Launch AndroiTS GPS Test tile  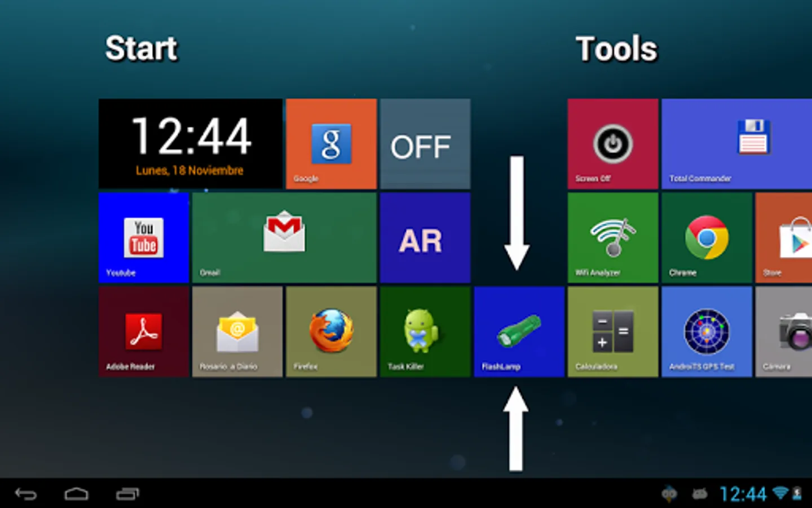click(707, 331)
